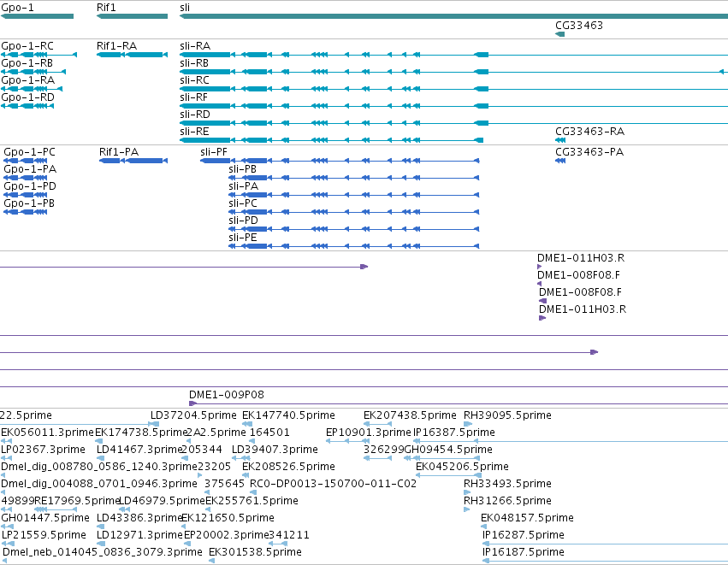
Task: Click EST LP21559.5prime
Action: [44, 535]
